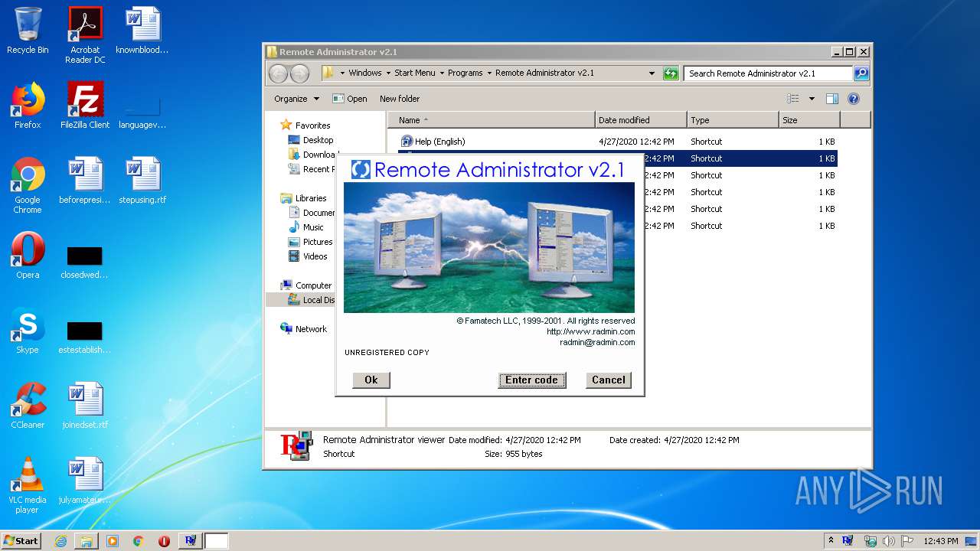Image resolution: width=980 pixels, height=551 pixels.
Task: Click the Radmin taskbar button
Action: point(191,541)
